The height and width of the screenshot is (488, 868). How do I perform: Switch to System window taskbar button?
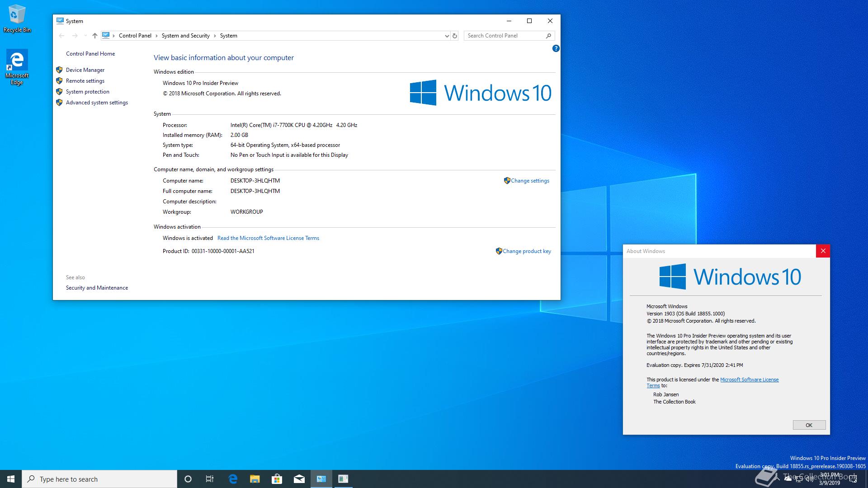[x=321, y=479]
